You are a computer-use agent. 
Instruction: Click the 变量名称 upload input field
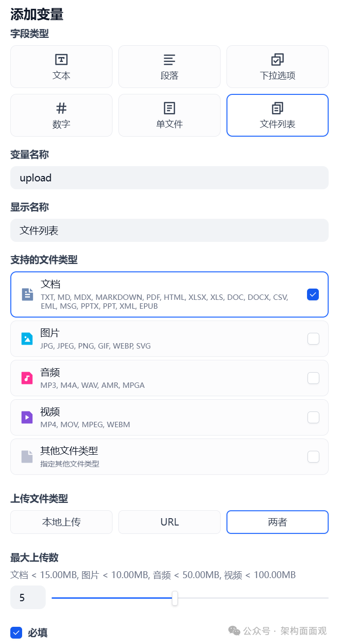click(x=169, y=177)
